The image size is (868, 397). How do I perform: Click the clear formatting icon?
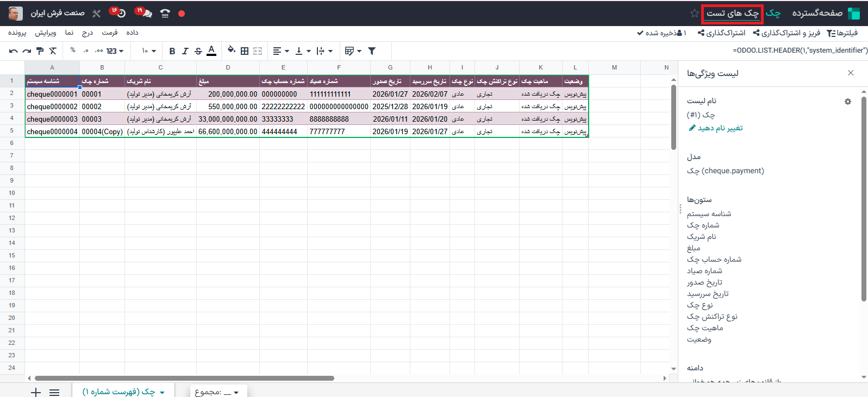[x=53, y=51]
